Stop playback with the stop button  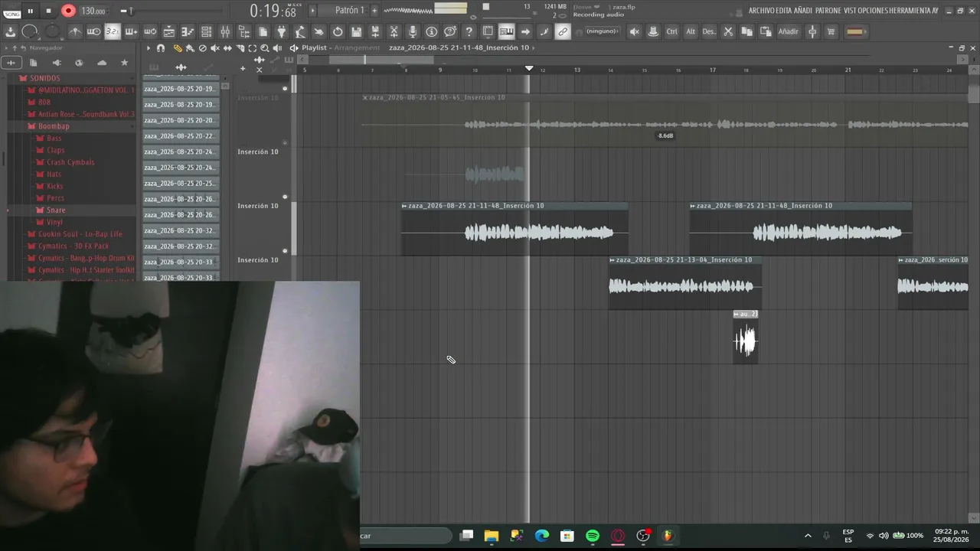[48, 11]
